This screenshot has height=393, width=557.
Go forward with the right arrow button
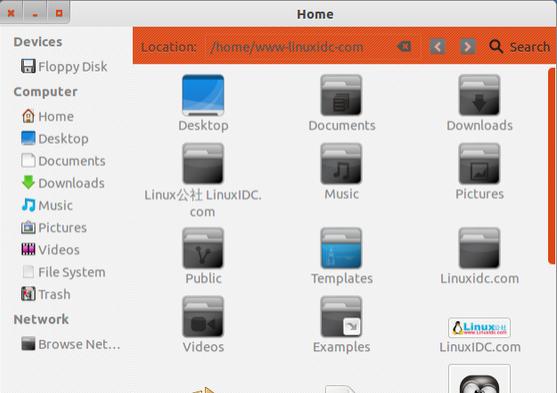click(x=467, y=47)
